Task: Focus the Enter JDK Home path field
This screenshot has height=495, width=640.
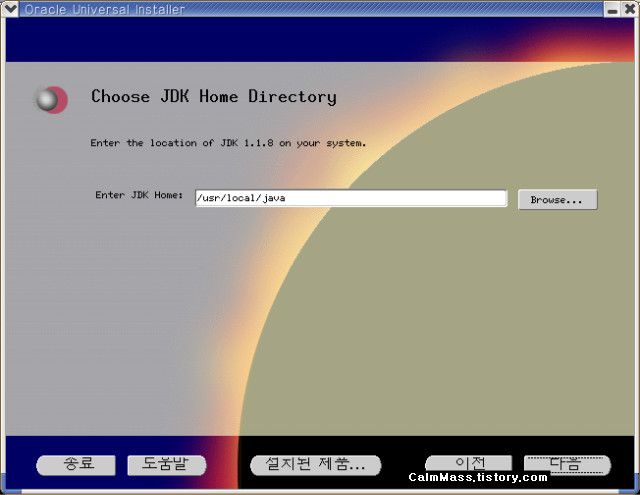Action: 351,198
